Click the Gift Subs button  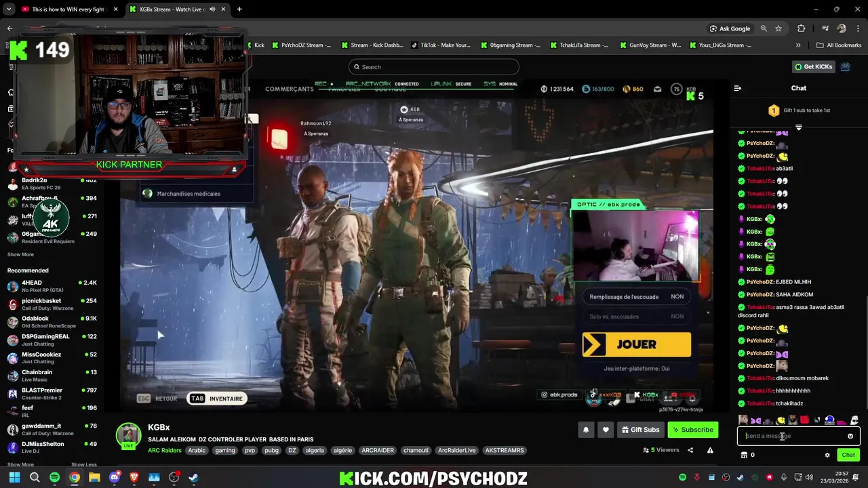click(x=639, y=430)
